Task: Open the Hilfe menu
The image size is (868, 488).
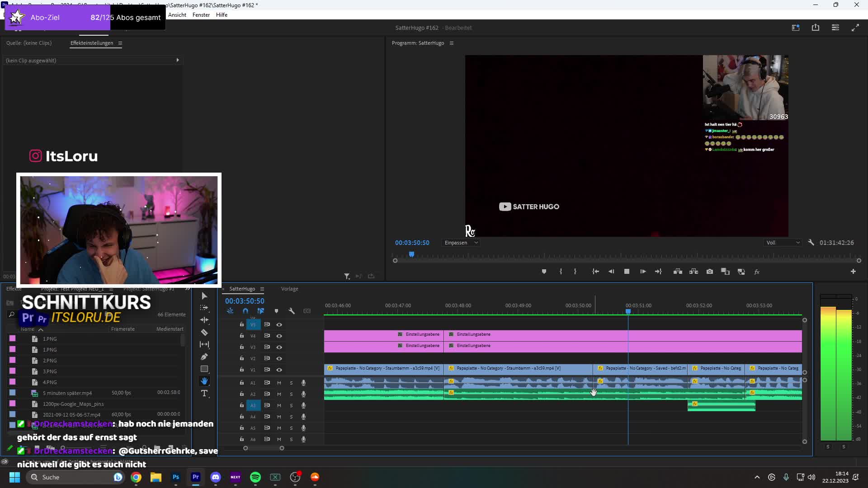Action: (x=222, y=15)
